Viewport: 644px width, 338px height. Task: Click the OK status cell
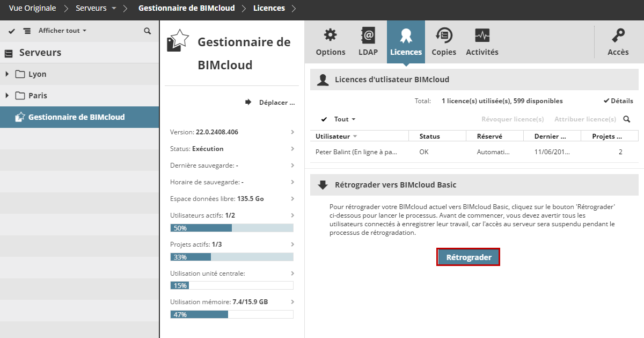pos(424,152)
